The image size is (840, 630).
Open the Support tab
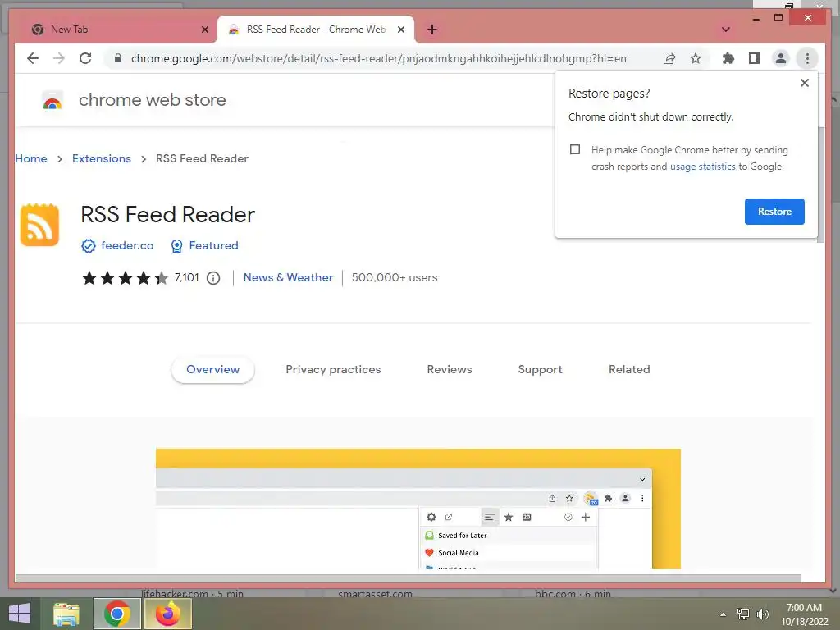tap(540, 369)
